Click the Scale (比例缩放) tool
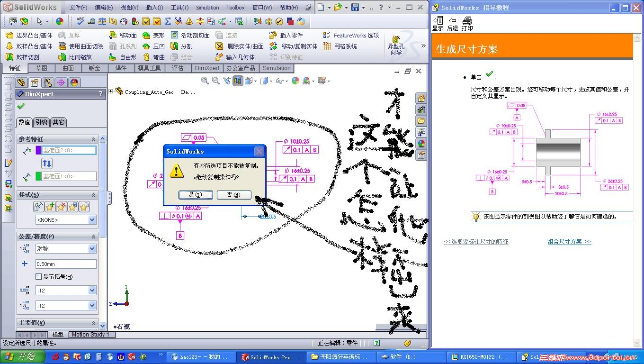This screenshot has width=644, height=364. 75,57
